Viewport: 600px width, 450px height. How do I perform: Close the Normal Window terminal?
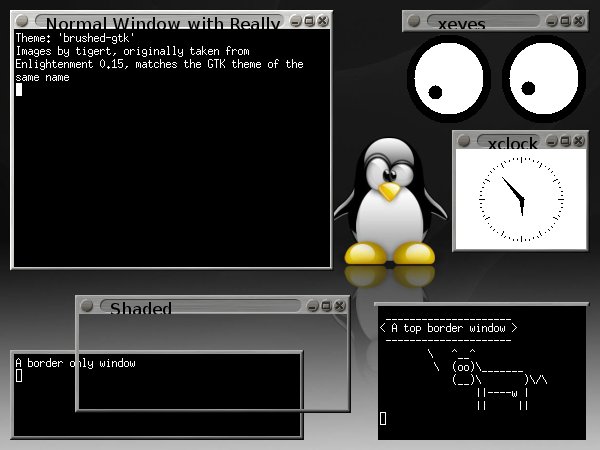click(323, 21)
